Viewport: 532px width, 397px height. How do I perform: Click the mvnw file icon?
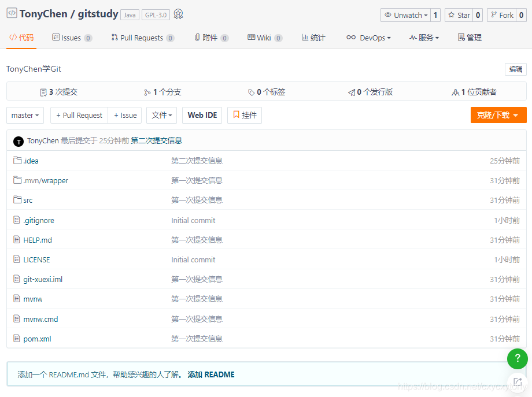[x=17, y=298]
